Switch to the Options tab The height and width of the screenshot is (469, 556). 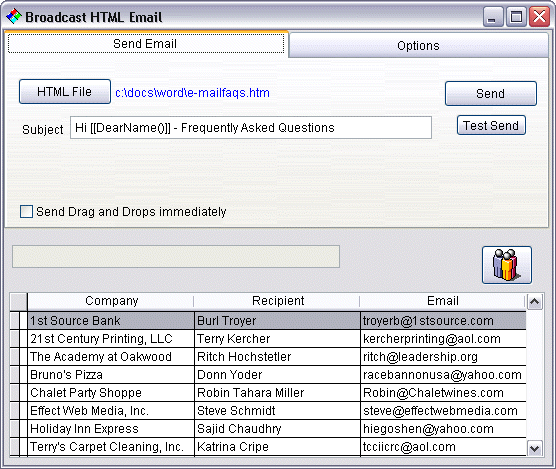click(418, 45)
